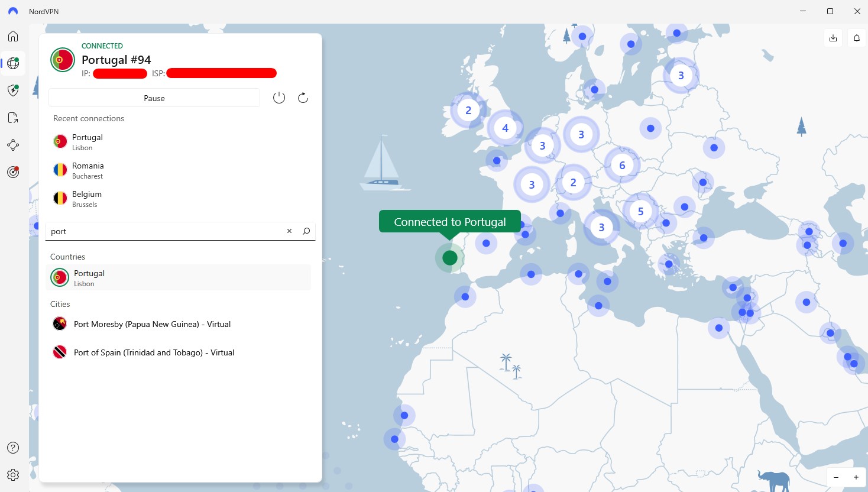868x492 pixels.
Task: Click the 'CONNECTED' status label
Action: click(102, 46)
